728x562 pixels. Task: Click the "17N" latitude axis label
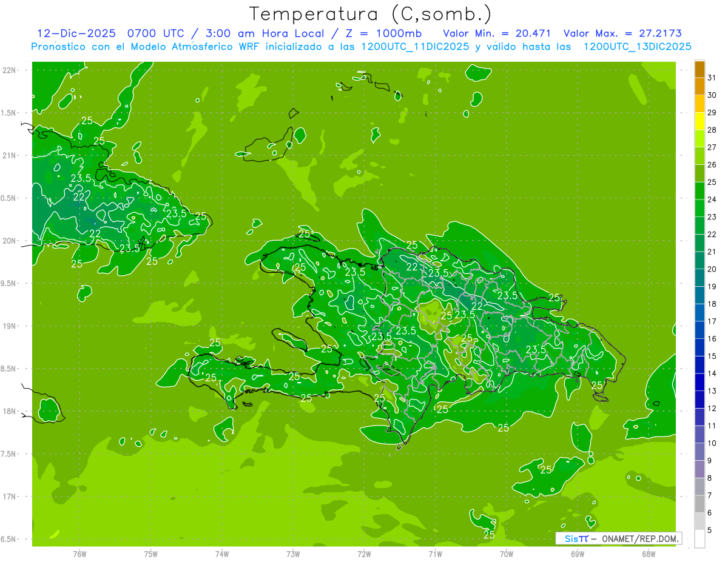10,497
